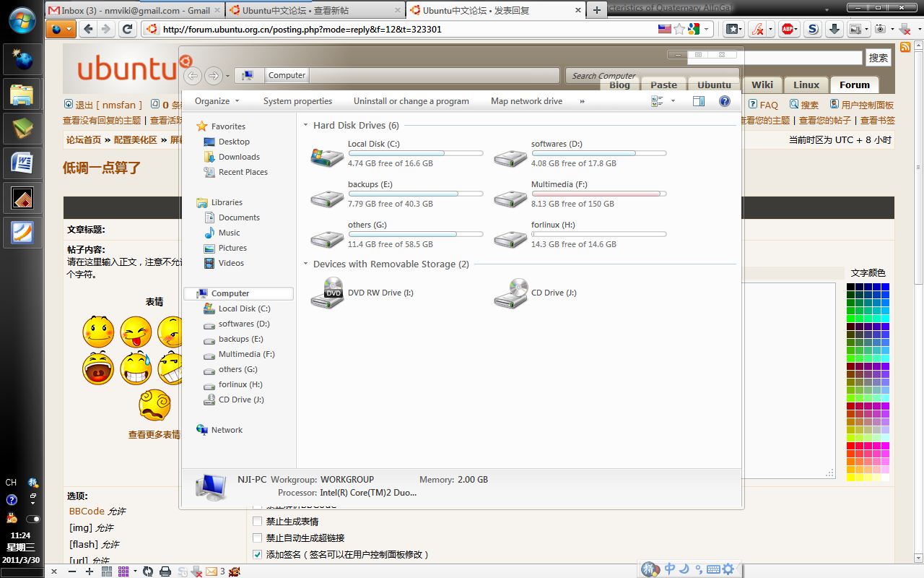Open the view options dropdown arrow

(674, 101)
